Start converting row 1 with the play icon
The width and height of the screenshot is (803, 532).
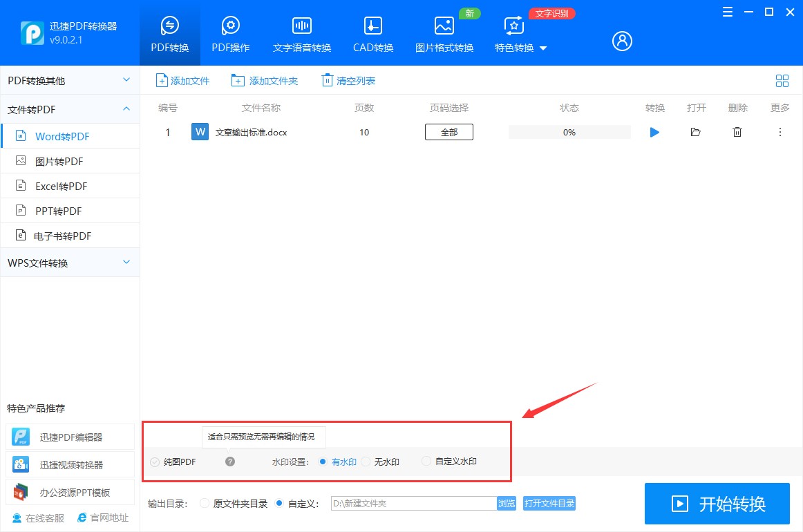point(654,132)
